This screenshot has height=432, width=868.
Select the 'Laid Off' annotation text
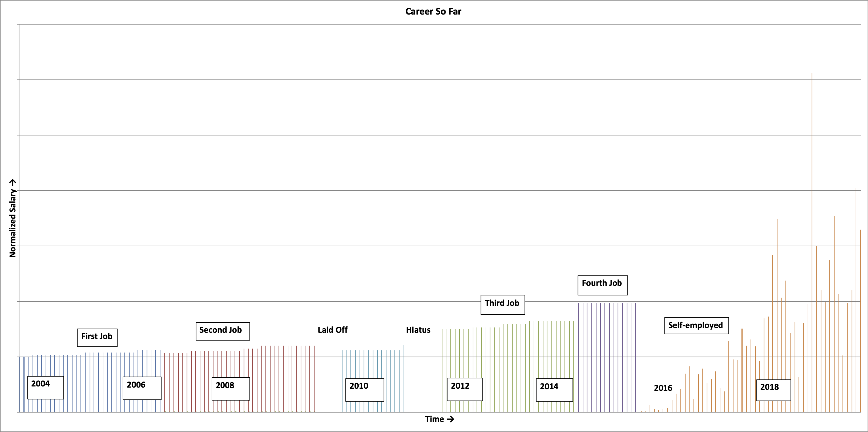[x=333, y=330]
